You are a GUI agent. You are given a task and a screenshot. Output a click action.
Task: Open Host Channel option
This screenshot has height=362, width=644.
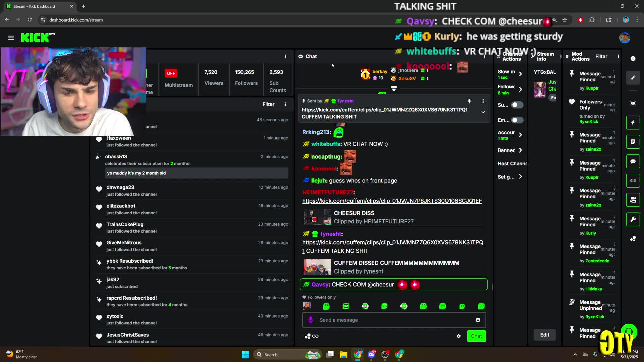(512, 164)
